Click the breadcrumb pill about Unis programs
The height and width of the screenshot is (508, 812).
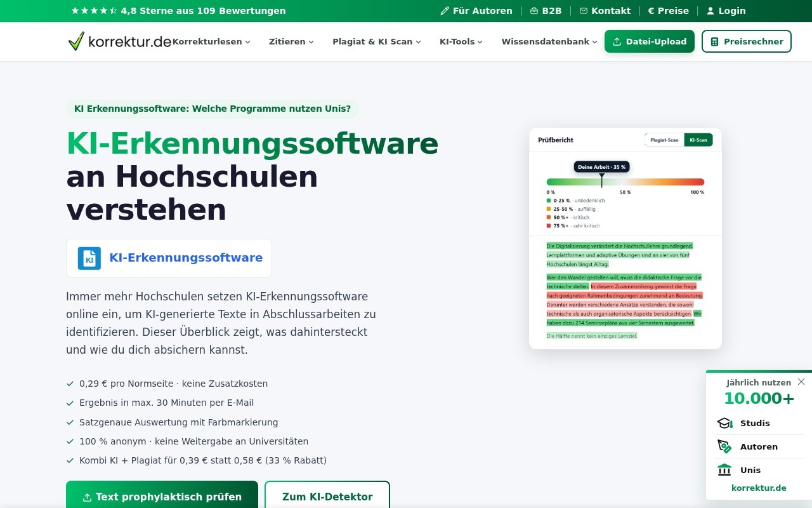[213, 109]
